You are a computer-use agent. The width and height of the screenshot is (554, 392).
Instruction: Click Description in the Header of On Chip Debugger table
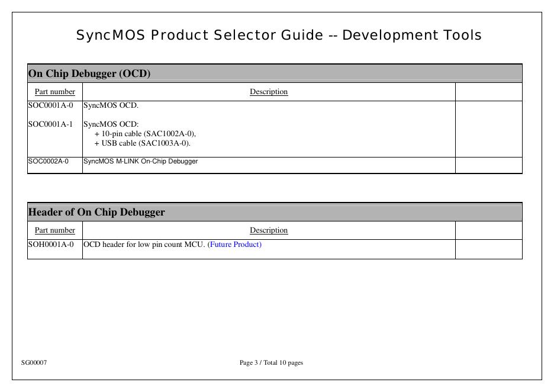click(269, 230)
